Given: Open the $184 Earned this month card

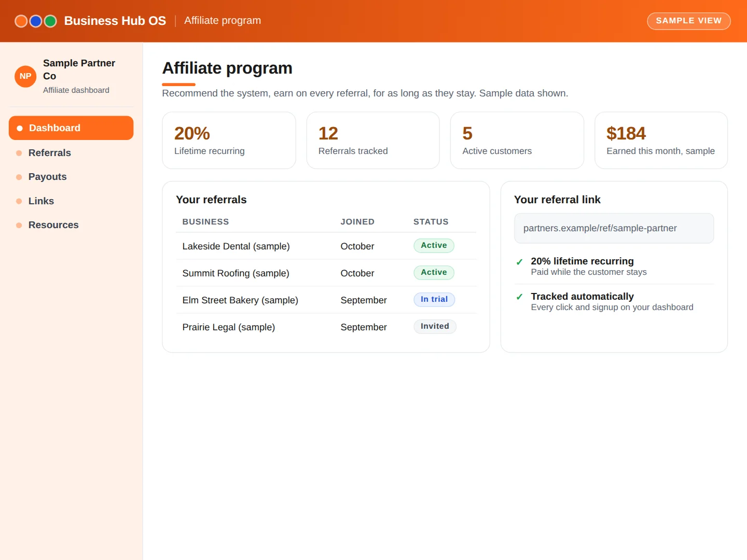Looking at the screenshot, I should tap(661, 141).
